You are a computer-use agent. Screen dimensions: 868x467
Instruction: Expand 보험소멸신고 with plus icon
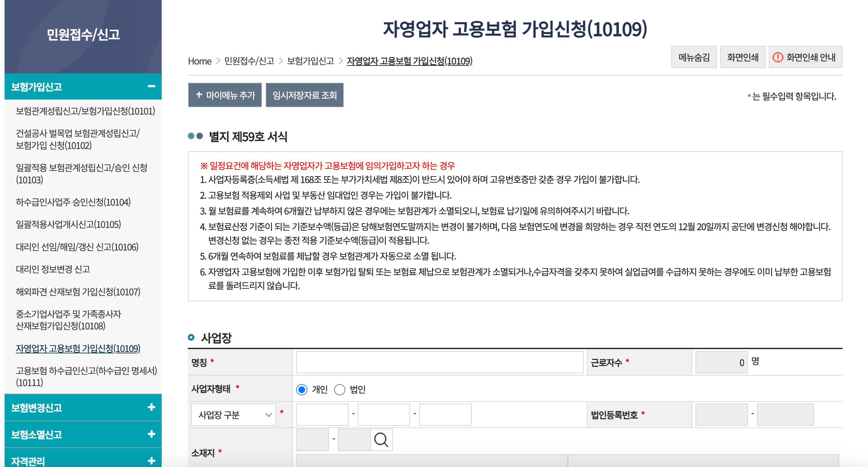point(151,434)
